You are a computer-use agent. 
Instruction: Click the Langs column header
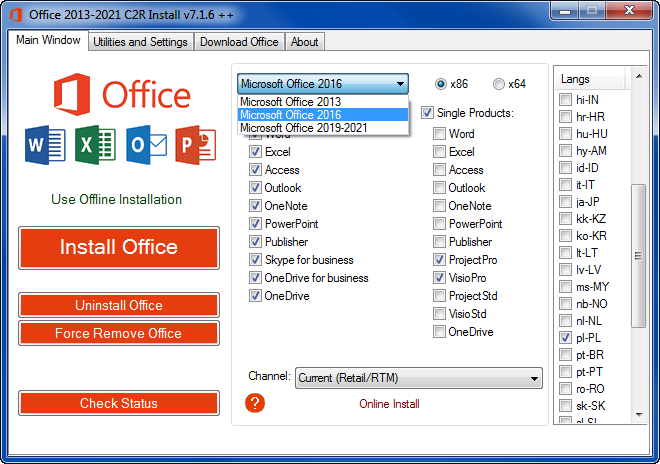click(591, 79)
